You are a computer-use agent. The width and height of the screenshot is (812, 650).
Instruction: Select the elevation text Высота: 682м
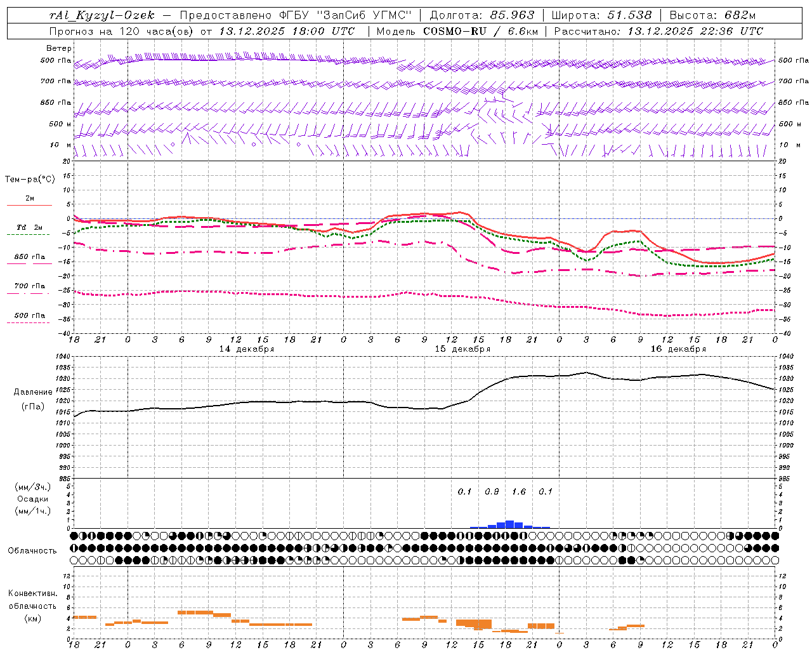click(712, 15)
